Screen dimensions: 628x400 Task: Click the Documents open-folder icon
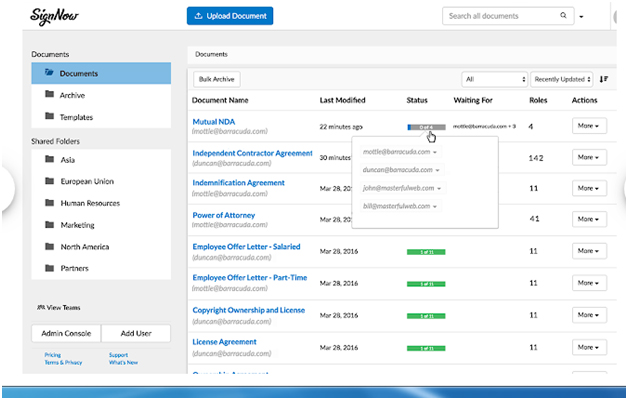click(x=49, y=72)
